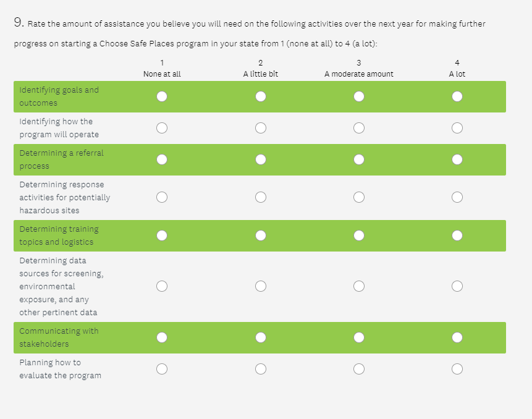Mark 'A lot' for Planning how to evaluate program
Screen dimensions: 532x419
457,369
